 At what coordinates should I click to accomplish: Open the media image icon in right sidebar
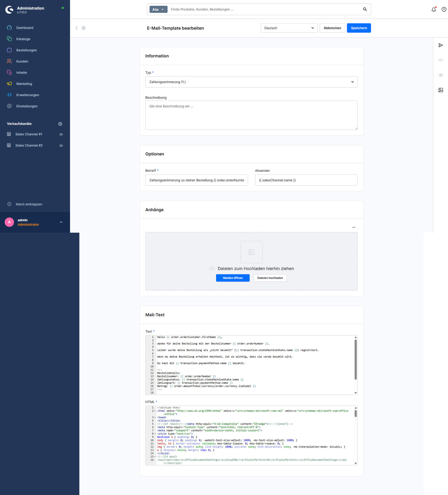tap(441, 90)
